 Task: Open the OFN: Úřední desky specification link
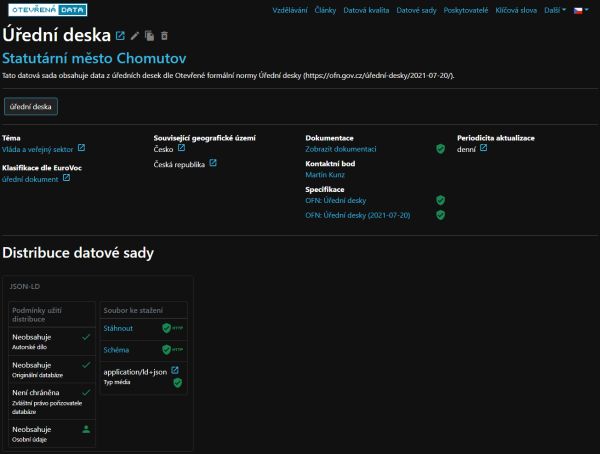click(336, 200)
